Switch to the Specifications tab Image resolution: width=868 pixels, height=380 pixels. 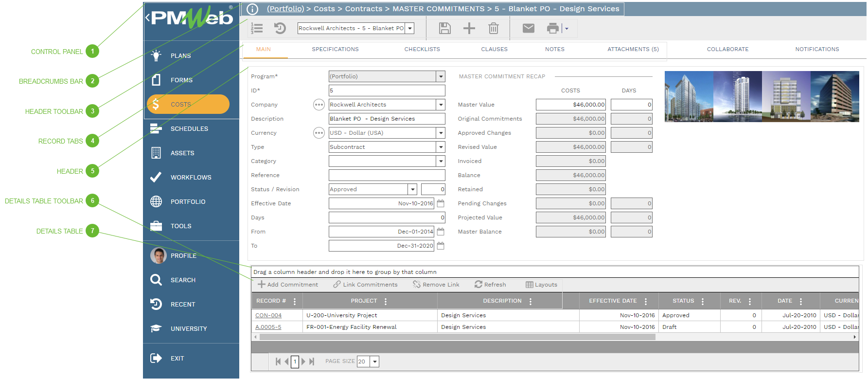tap(335, 49)
